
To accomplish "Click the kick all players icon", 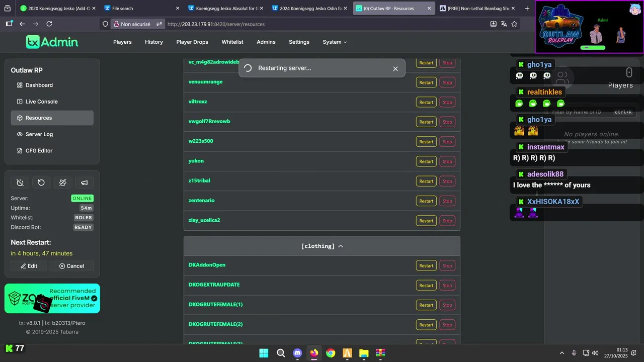I will (63, 183).
